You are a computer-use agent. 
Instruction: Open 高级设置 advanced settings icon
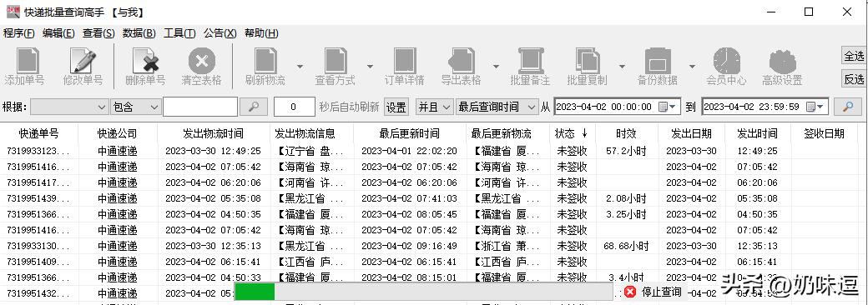[783, 62]
